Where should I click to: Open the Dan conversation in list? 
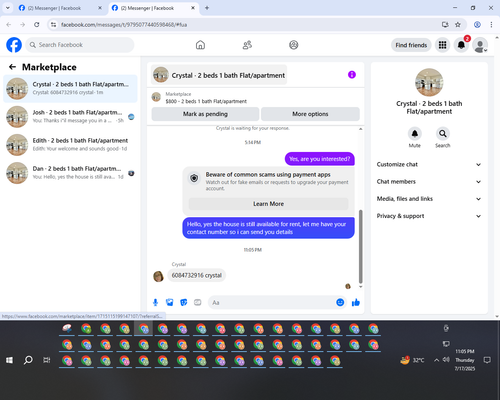[70, 173]
